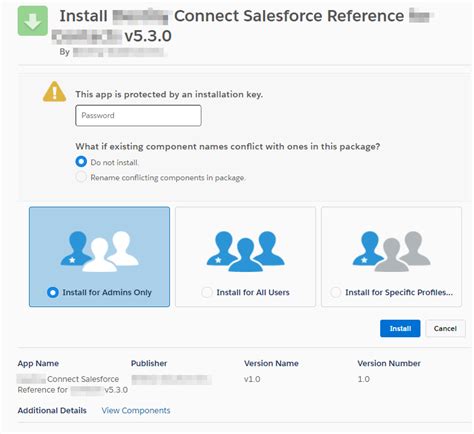Click the Install for Specific Profiles card
Viewport: 474px width, 434px height.
(391, 257)
